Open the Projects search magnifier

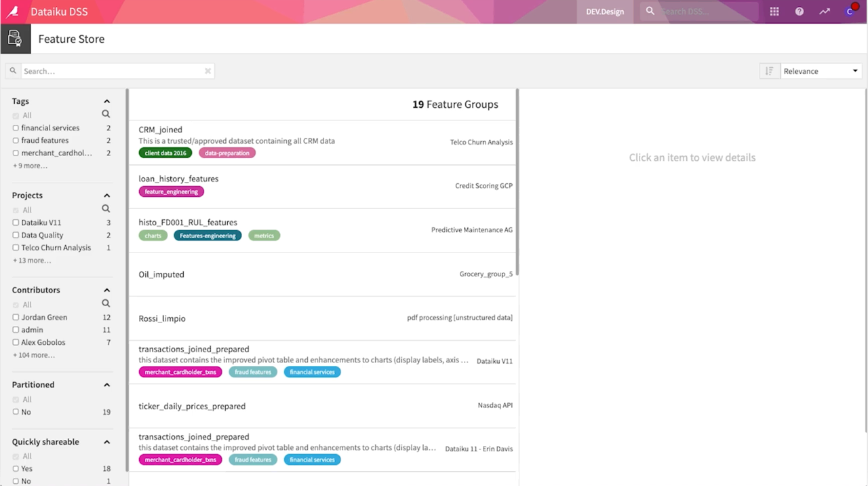(106, 210)
